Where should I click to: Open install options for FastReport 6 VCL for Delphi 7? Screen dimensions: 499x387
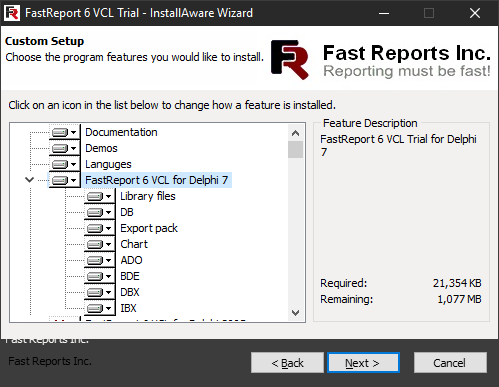pyautogui.click(x=65, y=180)
